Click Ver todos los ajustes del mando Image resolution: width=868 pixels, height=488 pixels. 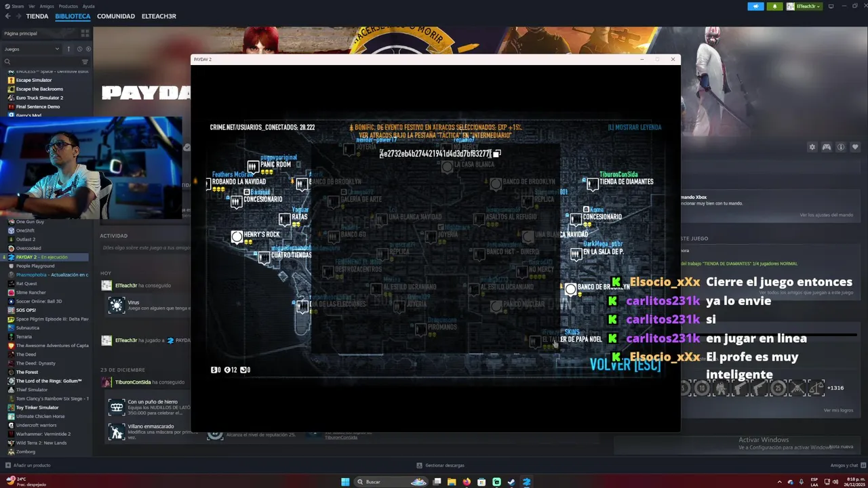click(x=826, y=215)
